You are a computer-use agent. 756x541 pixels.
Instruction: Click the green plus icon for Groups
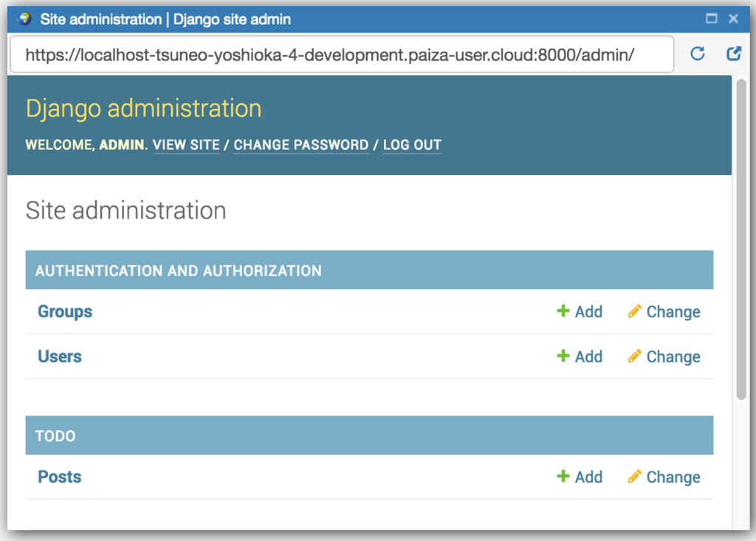coord(563,311)
